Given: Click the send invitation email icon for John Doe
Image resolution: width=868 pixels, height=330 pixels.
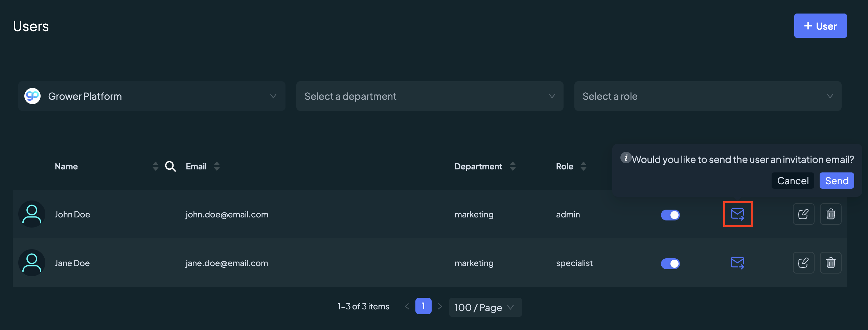Looking at the screenshot, I should (x=737, y=214).
